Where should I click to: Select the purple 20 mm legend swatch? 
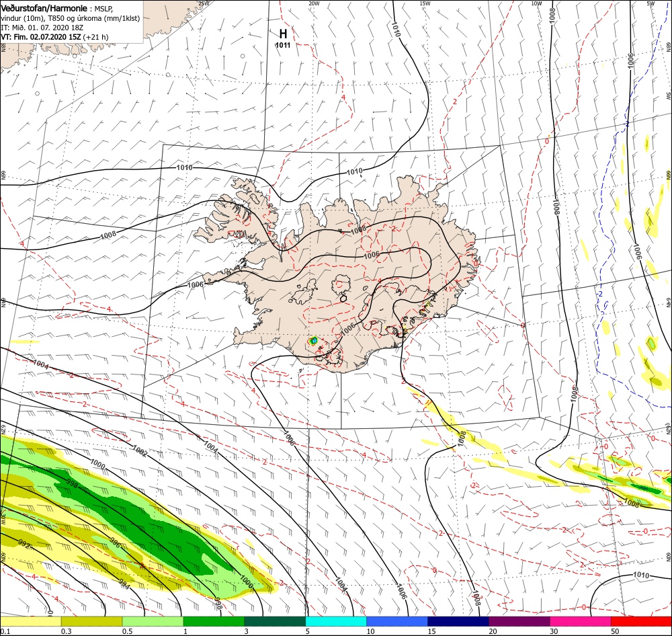point(519,622)
